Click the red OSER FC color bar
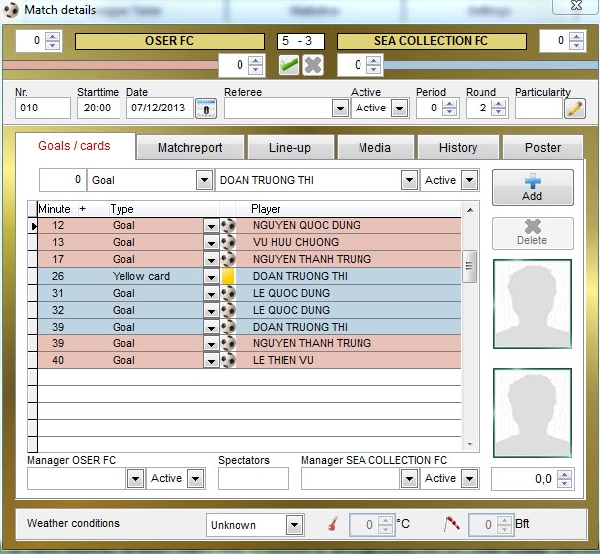This screenshot has height=554, width=600. coord(111,65)
